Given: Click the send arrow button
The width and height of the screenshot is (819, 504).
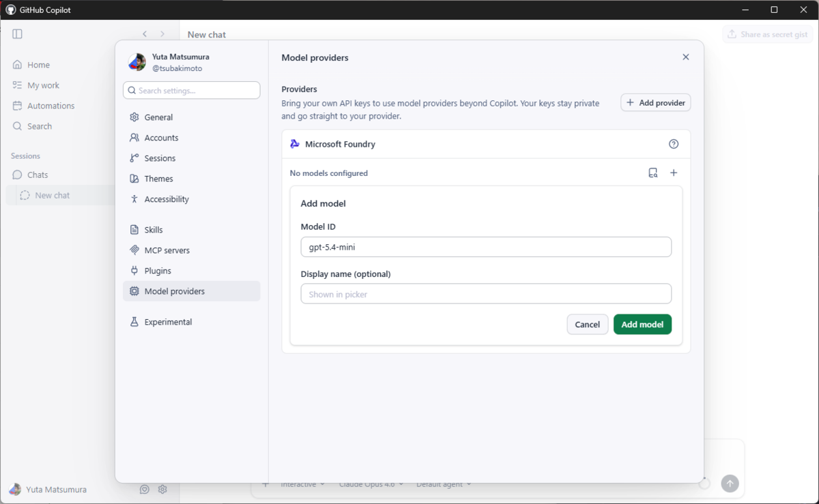Looking at the screenshot, I should pyautogui.click(x=730, y=484).
